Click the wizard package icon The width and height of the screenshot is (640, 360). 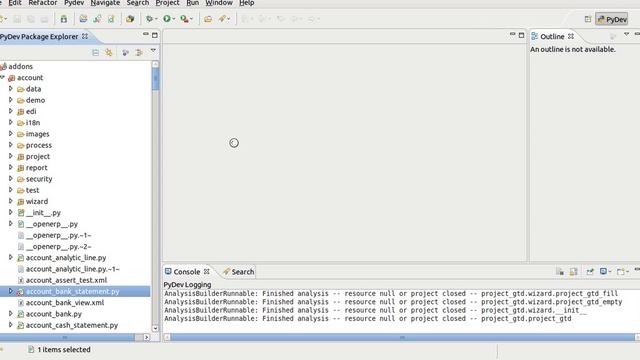[21, 202]
